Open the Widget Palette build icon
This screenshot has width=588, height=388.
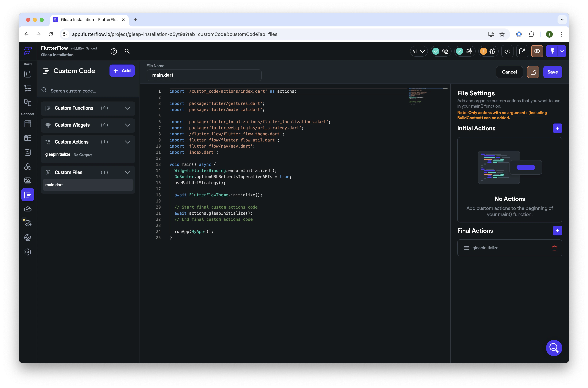point(28,74)
